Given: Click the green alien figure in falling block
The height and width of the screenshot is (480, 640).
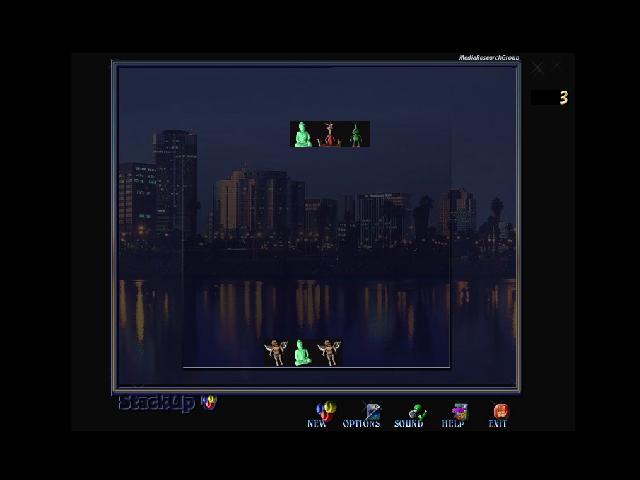Looking at the screenshot, I should point(356,134).
